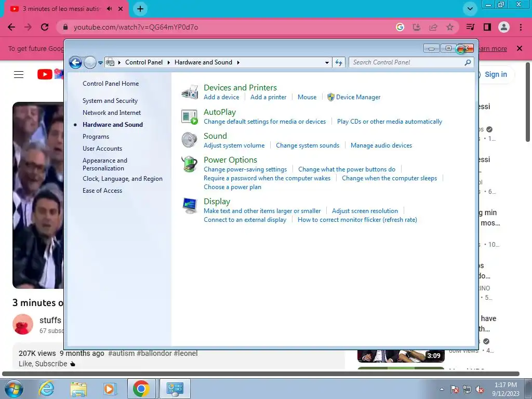Open Network and Internet category
This screenshot has height=399, width=532.
coord(112,113)
